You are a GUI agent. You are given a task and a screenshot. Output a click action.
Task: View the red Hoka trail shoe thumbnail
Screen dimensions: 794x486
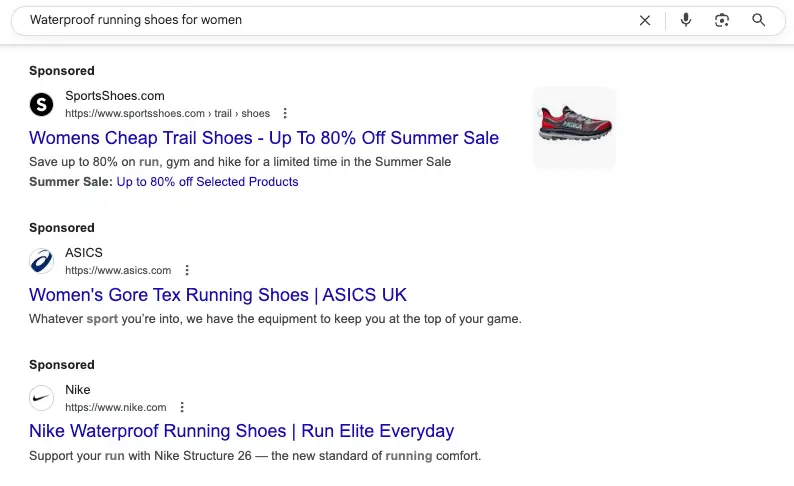[575, 128]
